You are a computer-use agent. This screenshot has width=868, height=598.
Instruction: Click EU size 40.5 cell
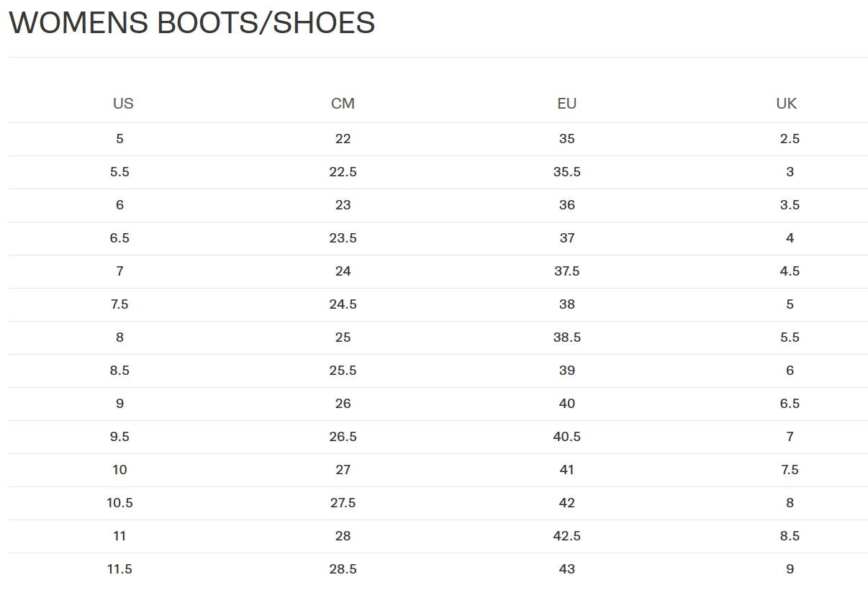point(567,437)
